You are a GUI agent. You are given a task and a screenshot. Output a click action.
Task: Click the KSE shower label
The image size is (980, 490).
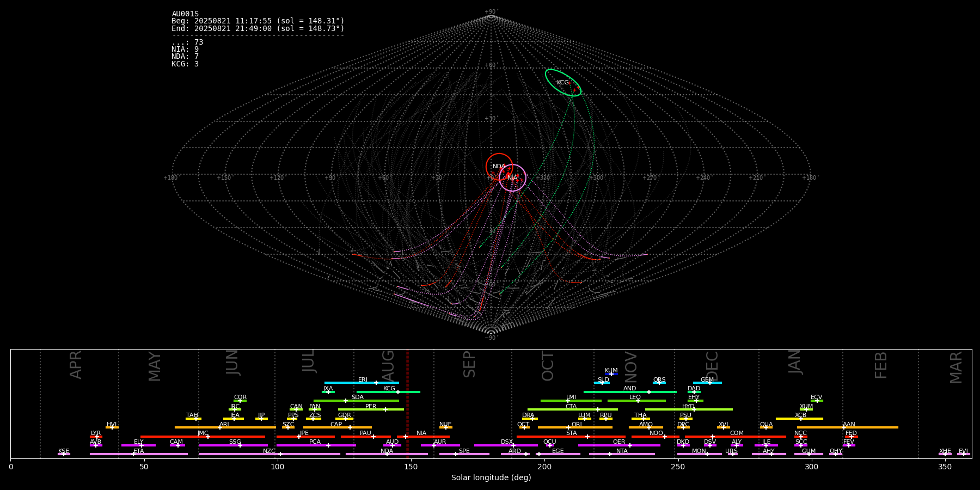64,451
